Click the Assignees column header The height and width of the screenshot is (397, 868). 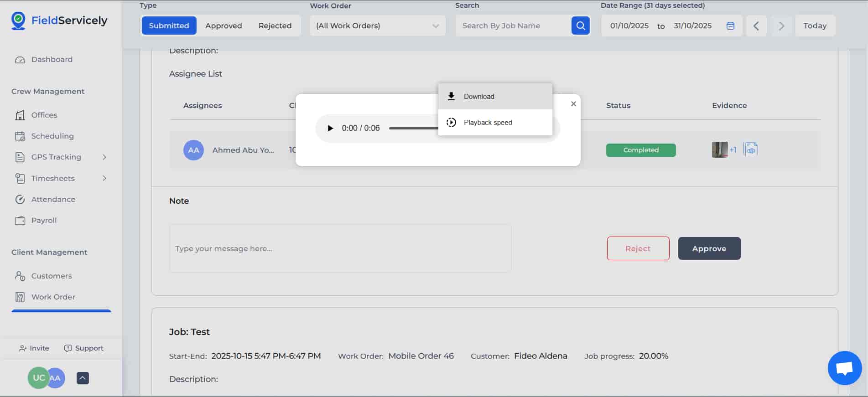pos(203,105)
